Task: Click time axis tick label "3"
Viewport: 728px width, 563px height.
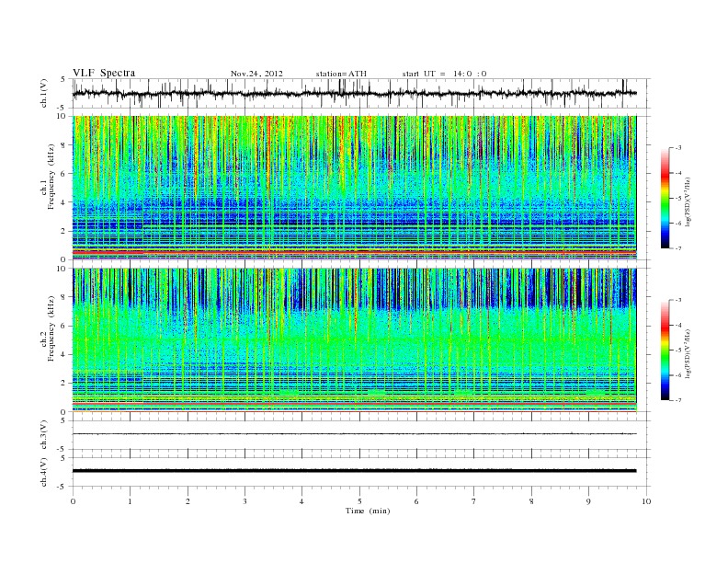Action: tap(245, 501)
